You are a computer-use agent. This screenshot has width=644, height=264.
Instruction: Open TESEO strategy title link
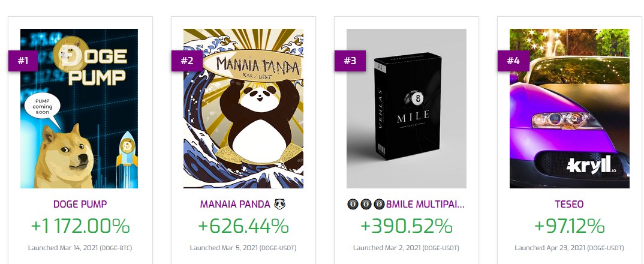pyautogui.click(x=569, y=204)
